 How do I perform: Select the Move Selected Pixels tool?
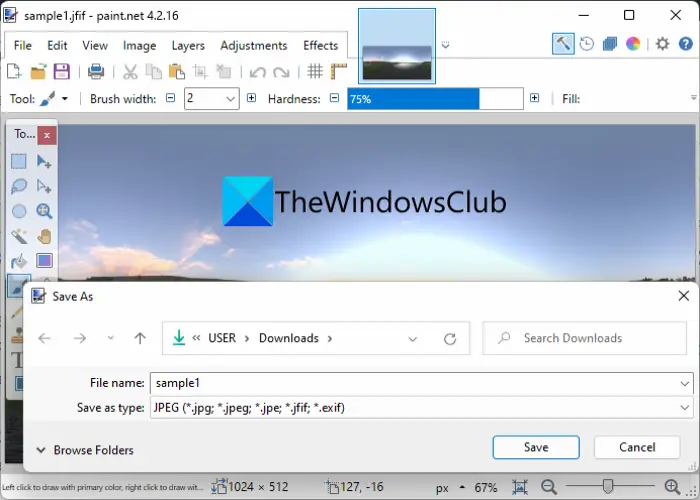pyautogui.click(x=44, y=161)
